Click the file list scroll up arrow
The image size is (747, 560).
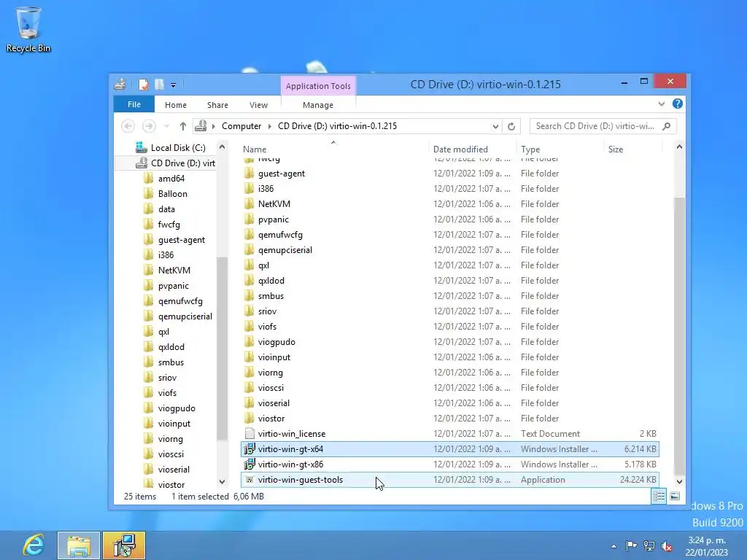pyautogui.click(x=679, y=147)
